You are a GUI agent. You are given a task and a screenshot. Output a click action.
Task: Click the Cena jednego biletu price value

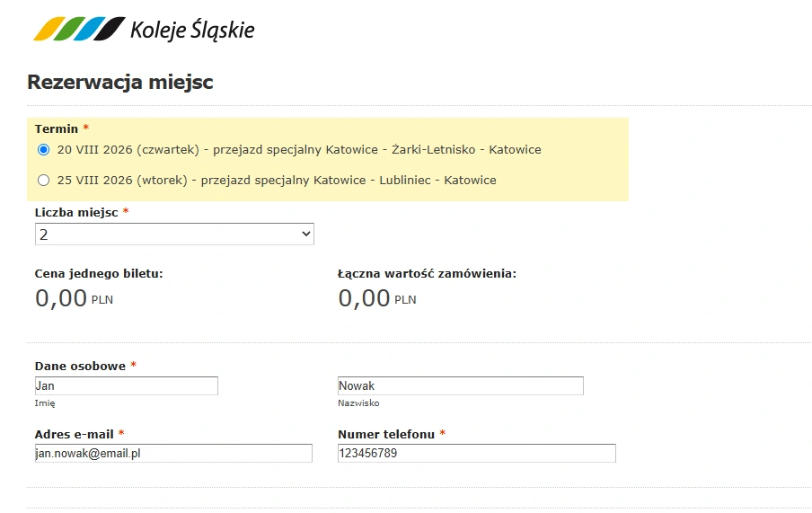point(74,298)
